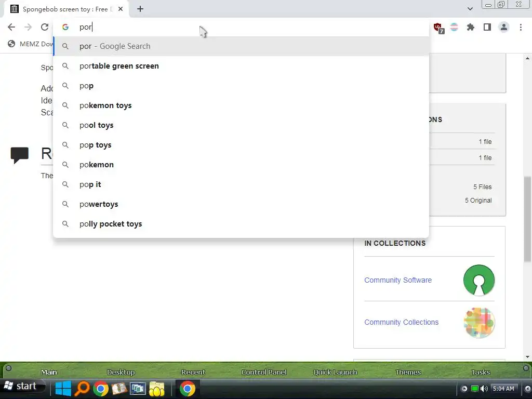
Task: Pick the 'pool toys' suggestion
Action: (x=241, y=125)
